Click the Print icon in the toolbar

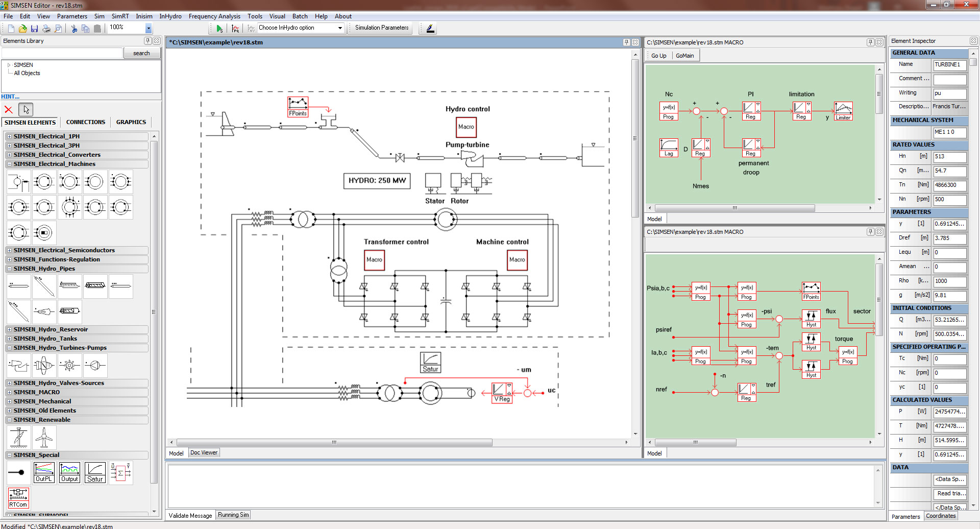tap(46, 29)
